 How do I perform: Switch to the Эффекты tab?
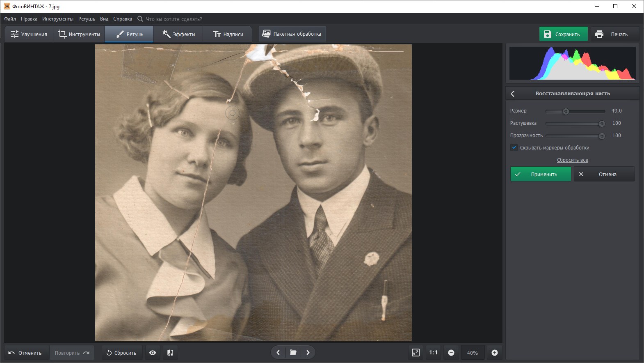coord(178,34)
